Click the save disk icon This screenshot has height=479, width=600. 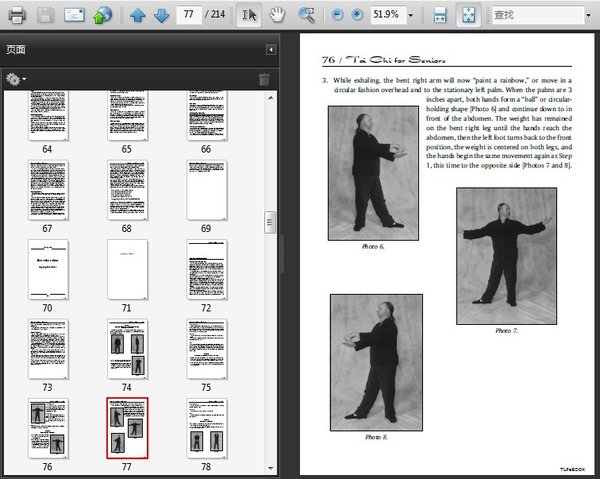click(45, 15)
